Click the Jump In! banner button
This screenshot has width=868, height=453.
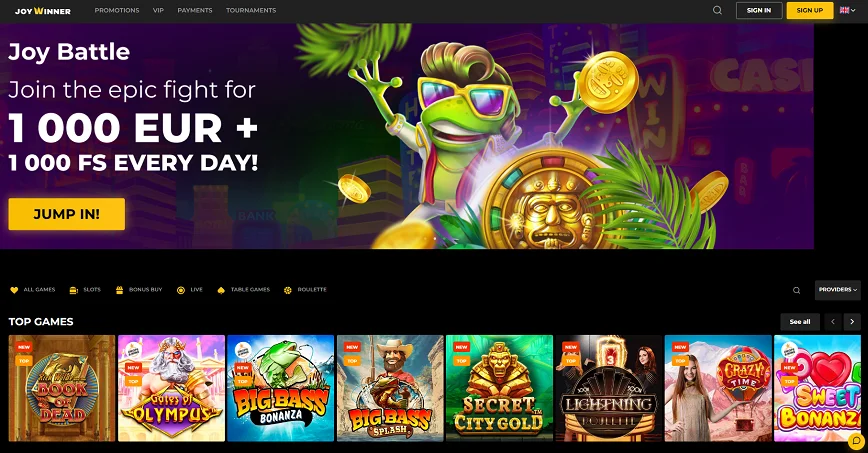point(66,214)
